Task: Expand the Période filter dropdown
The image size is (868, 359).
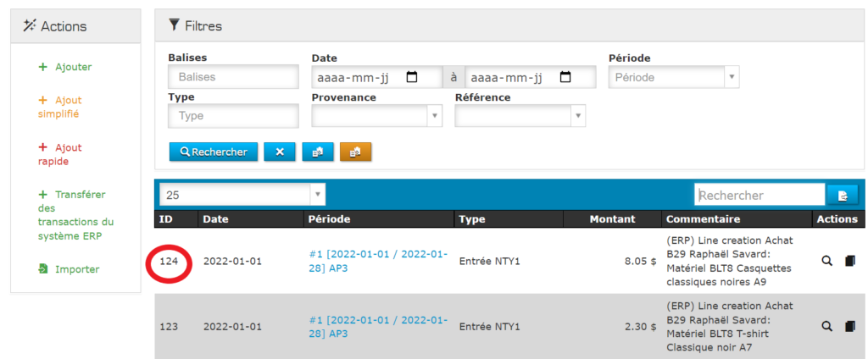Action: click(674, 77)
